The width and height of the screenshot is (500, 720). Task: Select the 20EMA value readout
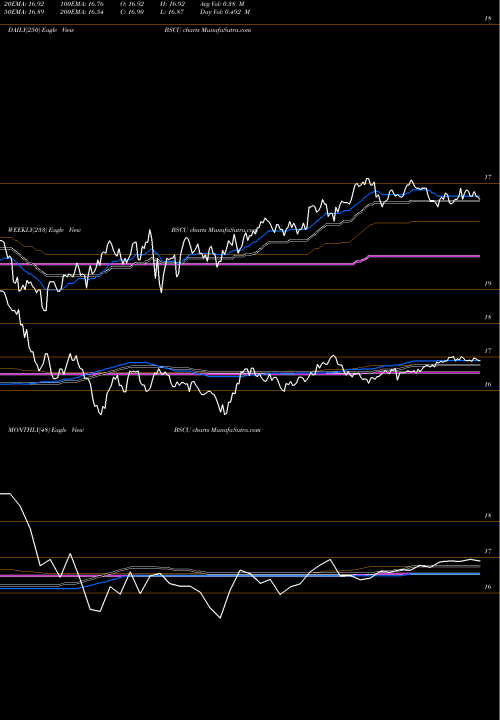tap(24, 4)
